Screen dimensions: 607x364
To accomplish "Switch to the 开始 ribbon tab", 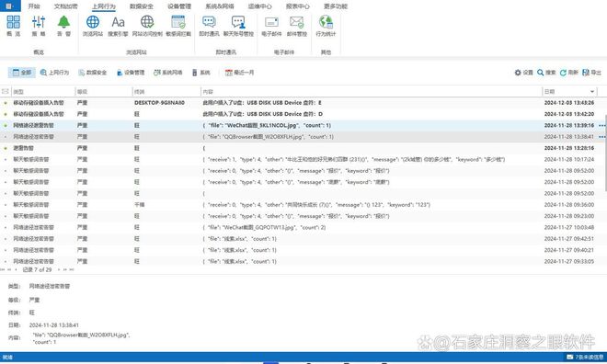I will click(34, 6).
